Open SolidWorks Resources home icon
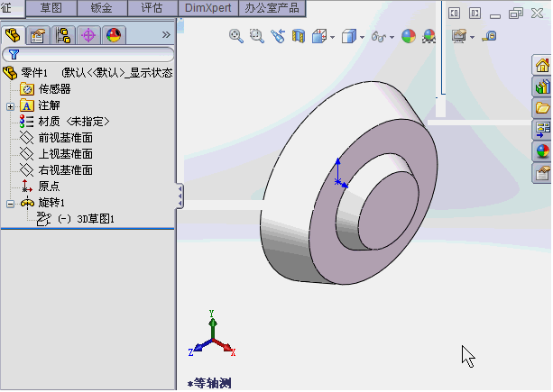Screen dimensions: 553x392 pyautogui.click(x=542, y=65)
